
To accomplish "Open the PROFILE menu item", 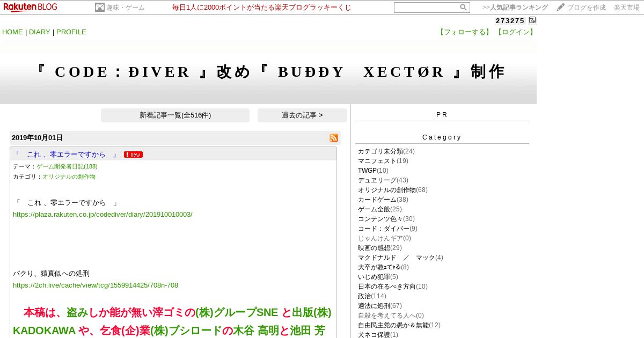I will pos(71,32).
